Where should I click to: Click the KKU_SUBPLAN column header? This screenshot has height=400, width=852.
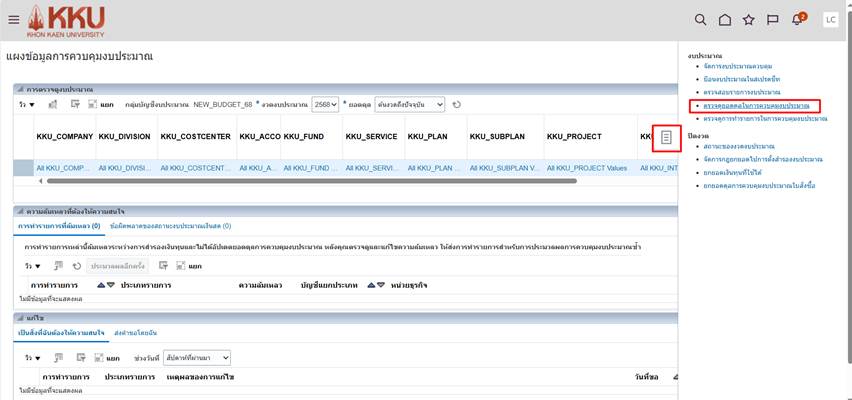point(505,137)
